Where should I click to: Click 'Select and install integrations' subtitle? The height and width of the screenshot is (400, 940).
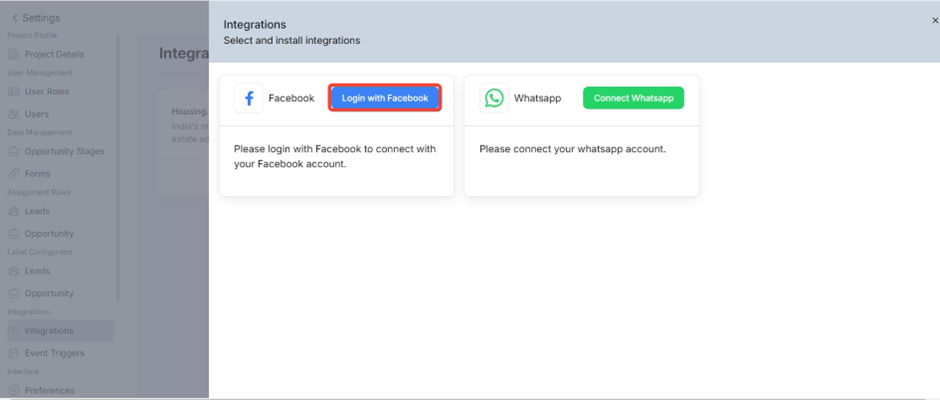291,41
